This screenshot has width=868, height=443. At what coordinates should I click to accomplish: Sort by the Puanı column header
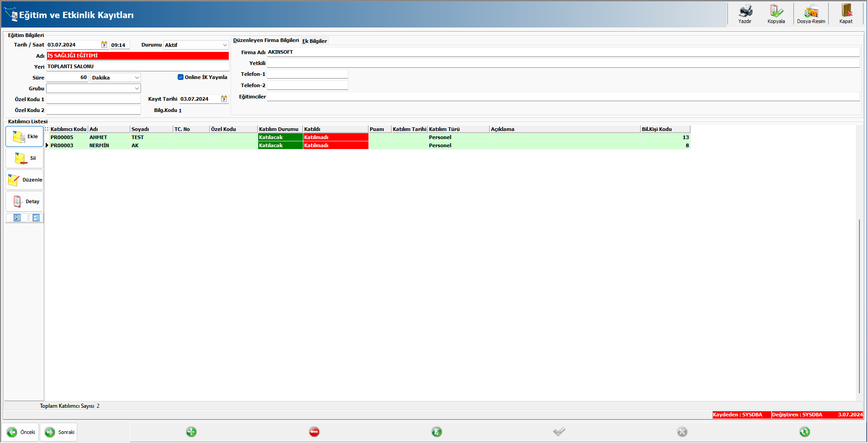coord(380,129)
